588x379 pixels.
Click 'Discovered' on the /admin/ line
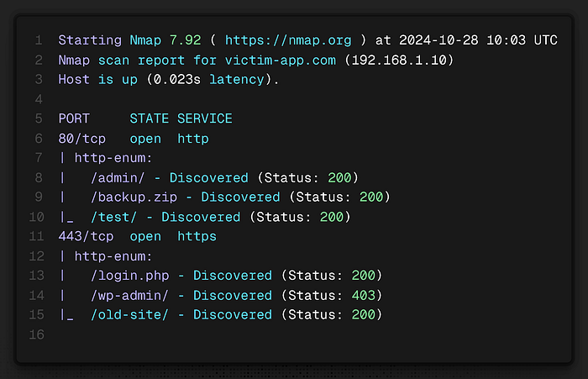pyautogui.click(x=209, y=178)
